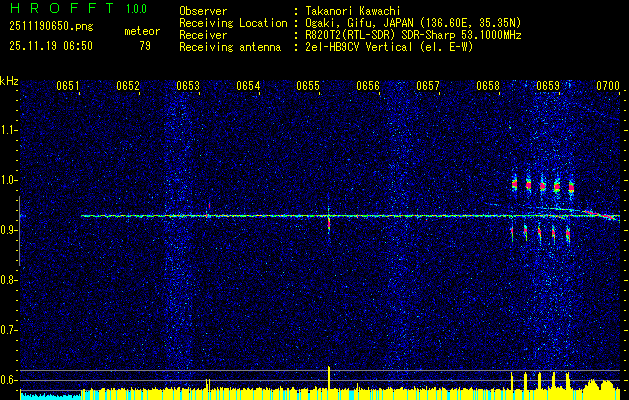Click the 0653 time marker
The width and height of the screenshot is (629, 400).
(x=188, y=86)
